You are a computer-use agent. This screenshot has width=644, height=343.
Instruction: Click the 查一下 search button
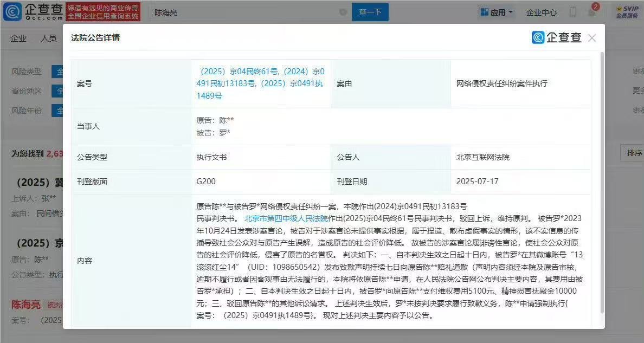click(x=370, y=12)
